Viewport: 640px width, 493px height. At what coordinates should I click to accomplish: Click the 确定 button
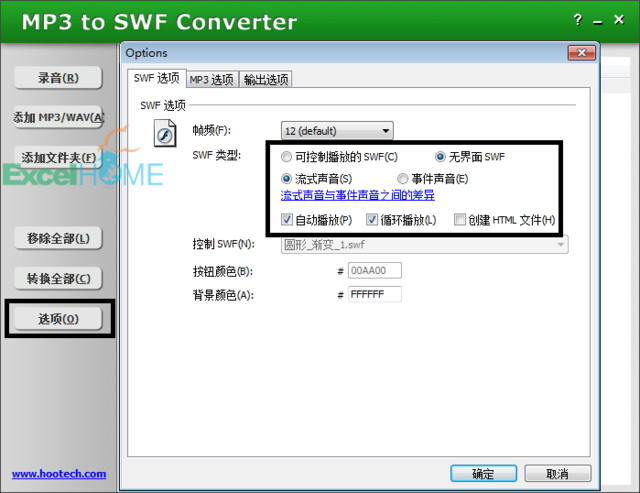pos(482,473)
